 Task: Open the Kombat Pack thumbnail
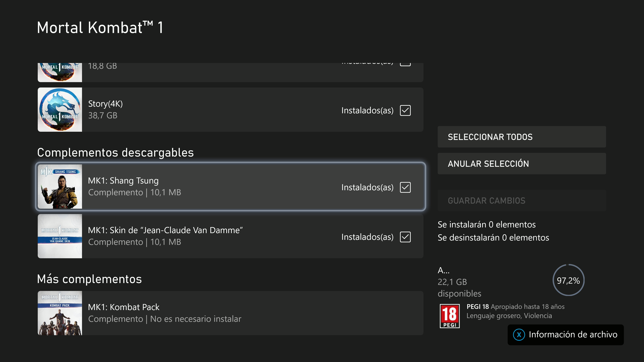point(60,313)
